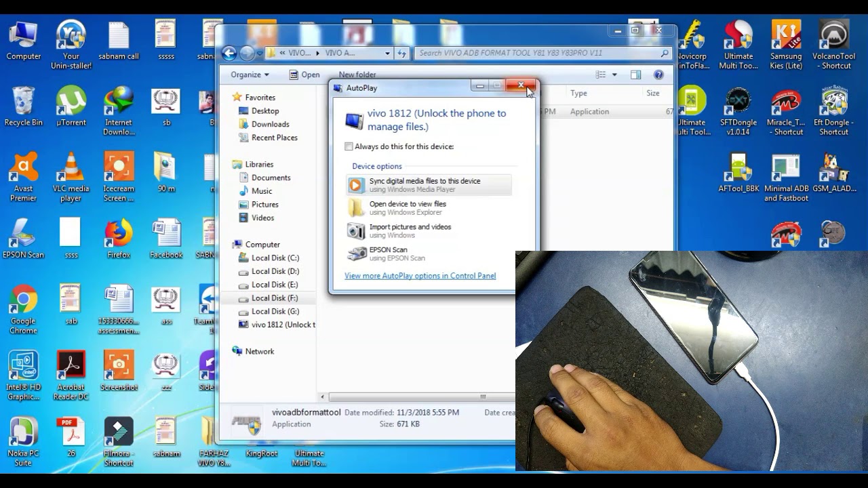Open the sabnam call file icon
868x488 pixels.
(x=119, y=41)
